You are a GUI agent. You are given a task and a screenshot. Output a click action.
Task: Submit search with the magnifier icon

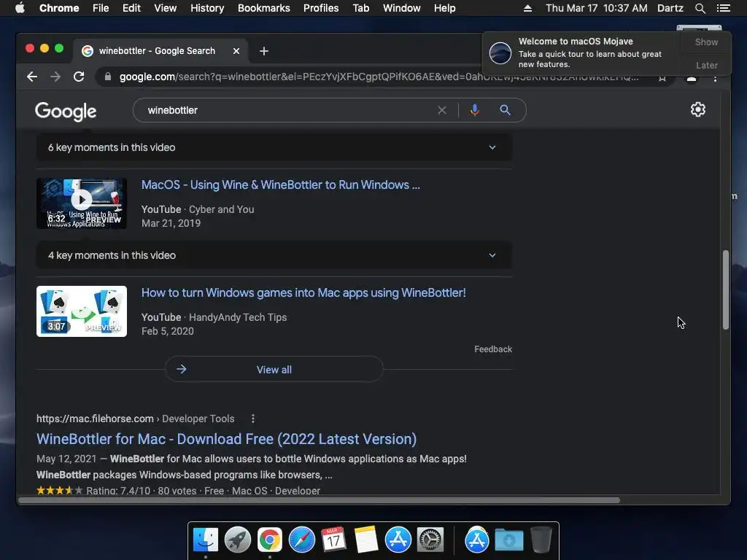[505, 111]
